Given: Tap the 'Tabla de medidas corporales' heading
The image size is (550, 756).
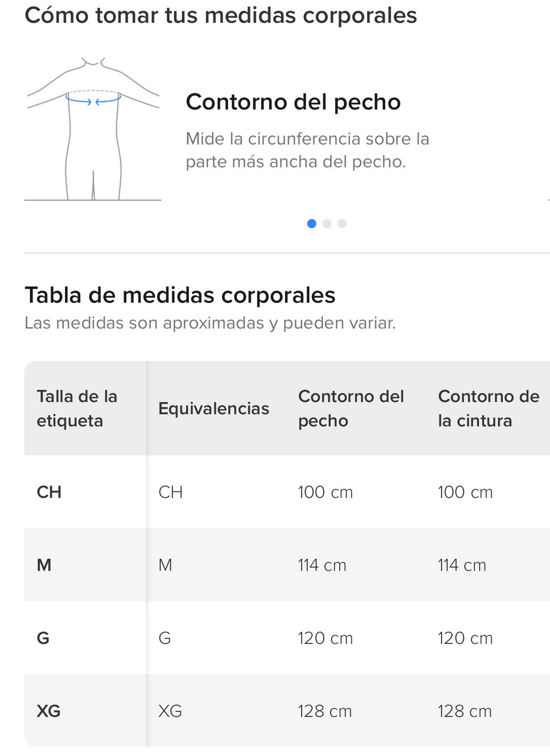Looking at the screenshot, I should tap(180, 295).
